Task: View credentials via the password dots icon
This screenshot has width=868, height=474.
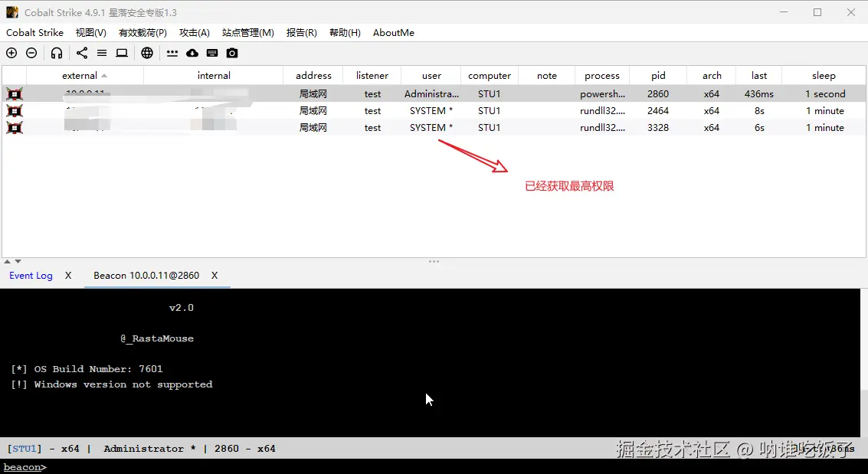Action: pos(172,53)
